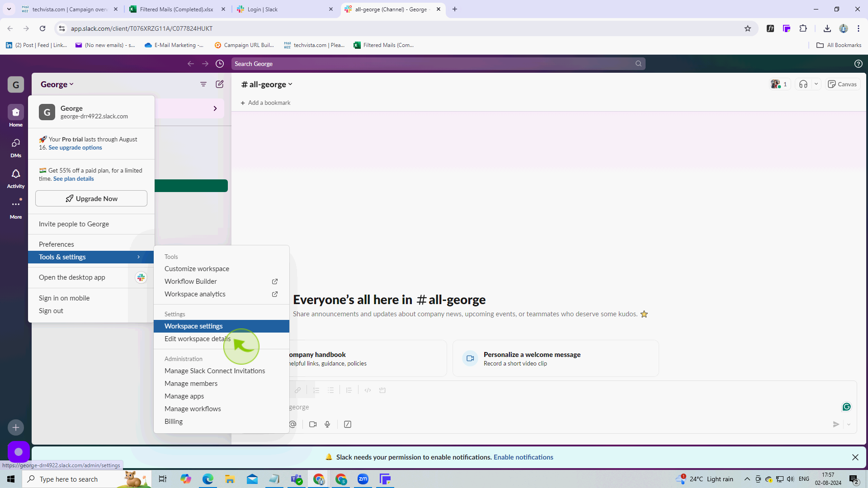Click Sign out in the menu
This screenshot has height=488, width=868.
[91, 311]
